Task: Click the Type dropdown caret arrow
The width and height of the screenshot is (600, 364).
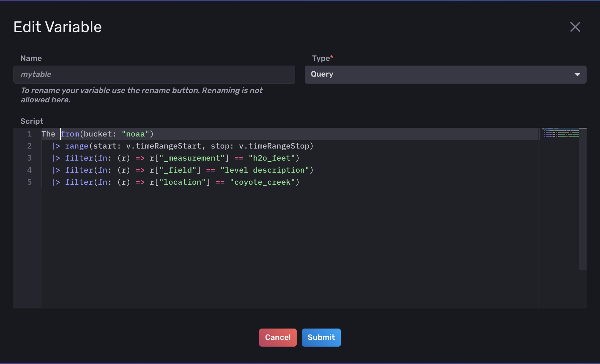Action: coord(577,74)
